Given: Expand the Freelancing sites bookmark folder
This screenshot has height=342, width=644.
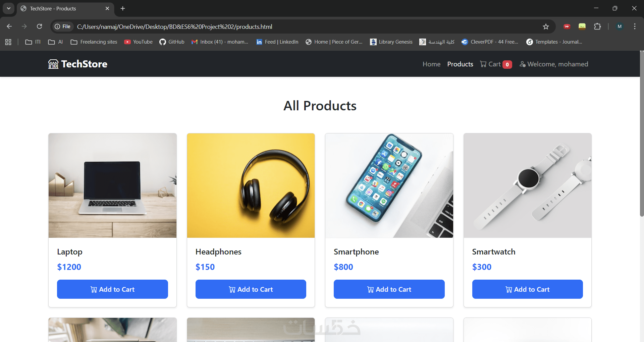Looking at the screenshot, I should coord(94,42).
